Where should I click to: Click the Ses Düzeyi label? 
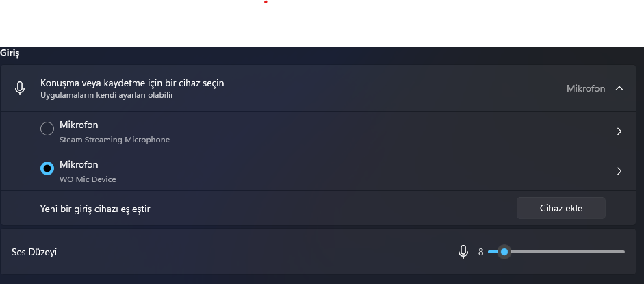[34, 252]
